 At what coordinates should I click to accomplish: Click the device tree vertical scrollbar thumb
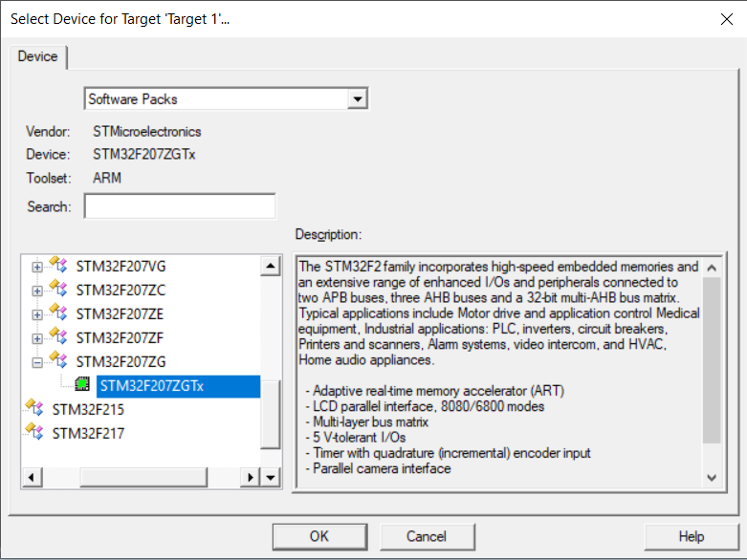(x=271, y=415)
